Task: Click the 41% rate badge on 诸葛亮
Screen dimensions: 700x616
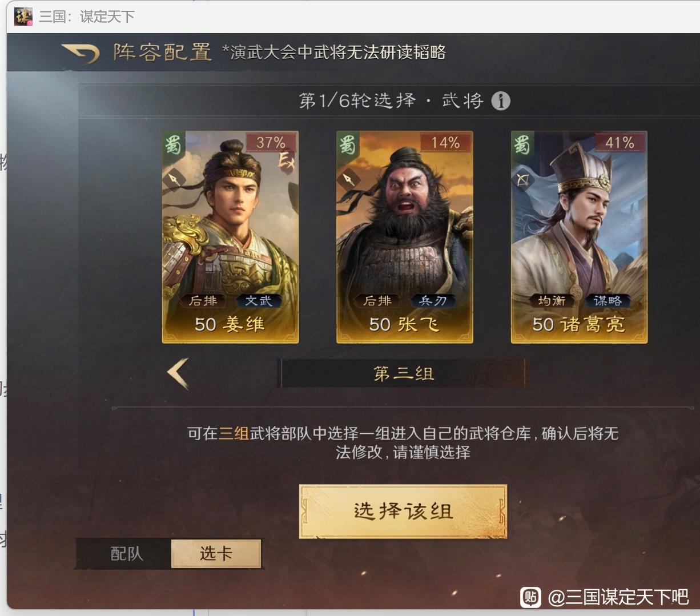Action: click(x=620, y=142)
